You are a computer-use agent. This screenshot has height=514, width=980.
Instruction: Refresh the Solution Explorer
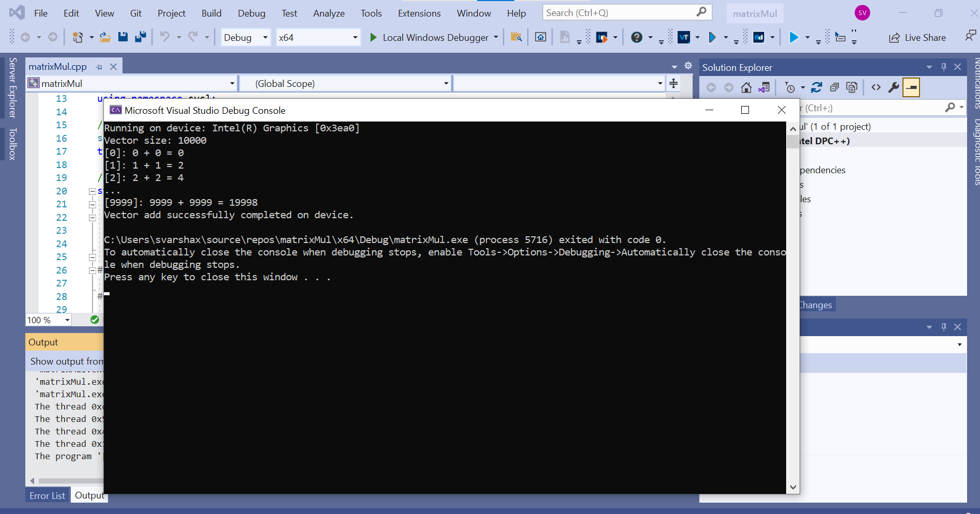(x=817, y=87)
